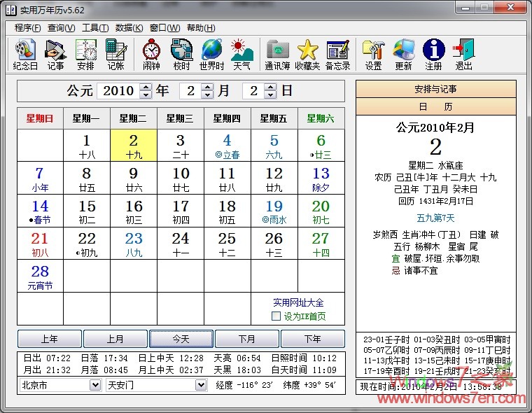532x413 pixels.
Task: Open the 通讯簿 address book
Action: [x=277, y=54]
